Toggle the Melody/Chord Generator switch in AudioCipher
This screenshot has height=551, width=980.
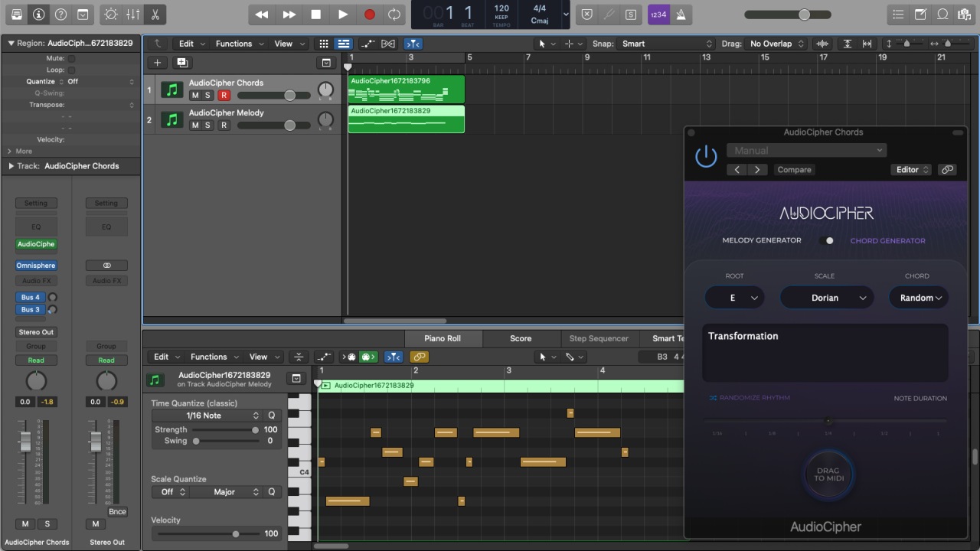point(827,240)
